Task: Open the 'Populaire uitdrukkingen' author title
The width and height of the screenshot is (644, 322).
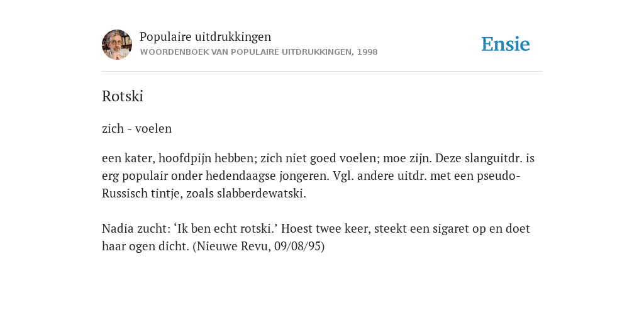Action: click(206, 36)
